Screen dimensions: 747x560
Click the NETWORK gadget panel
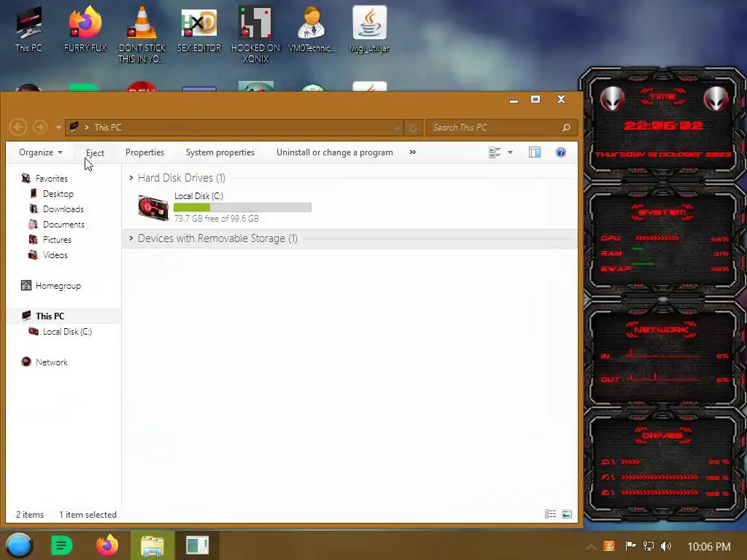coord(662,352)
